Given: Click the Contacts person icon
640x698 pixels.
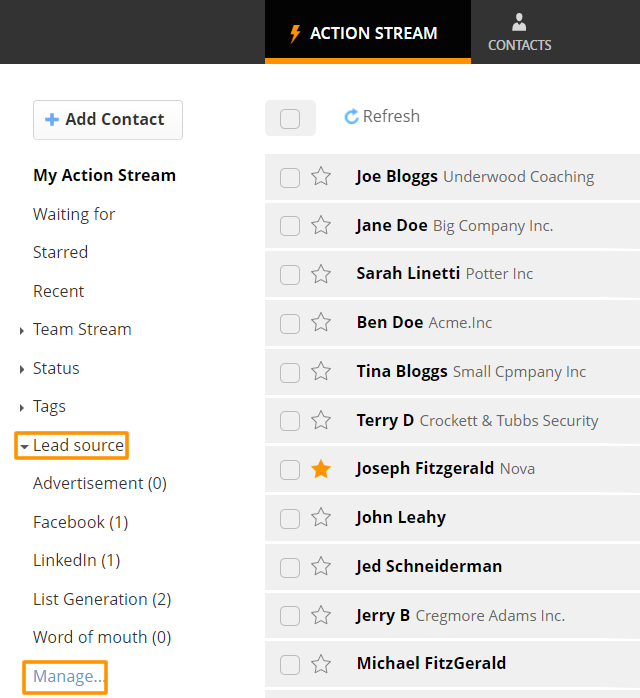Looking at the screenshot, I should point(519,22).
